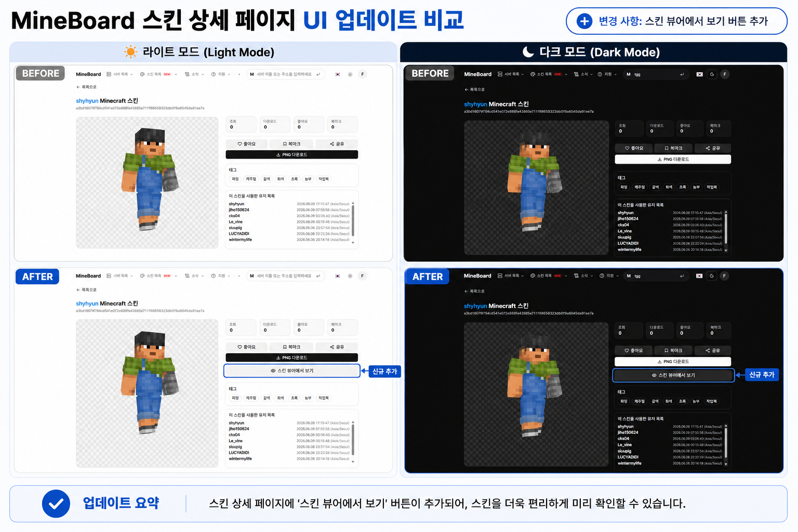The width and height of the screenshot is (798, 532).
Task: Toggle moon theme switch in dark AFTER panel
Action: [712, 276]
